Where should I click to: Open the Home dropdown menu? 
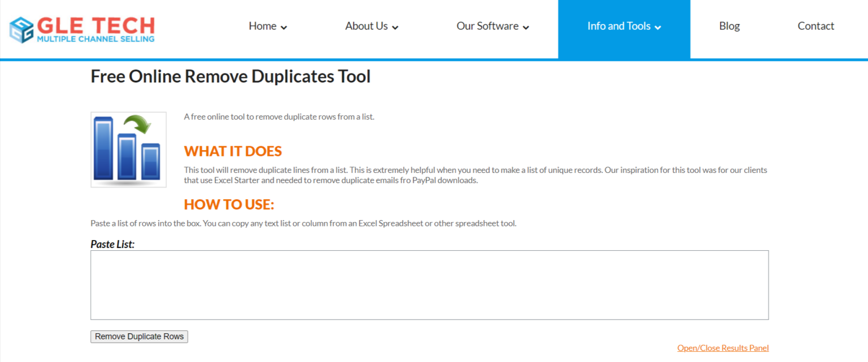pyautogui.click(x=263, y=26)
